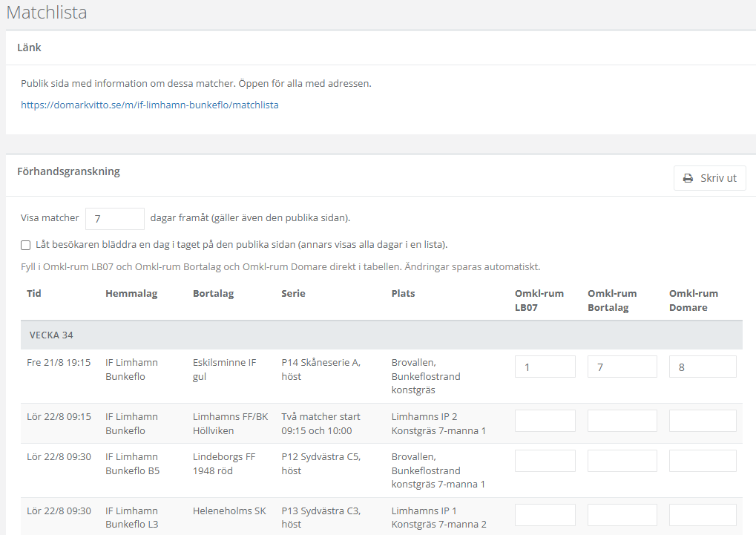Click Bortalag room field for Lindeborgs FF match

pos(622,461)
